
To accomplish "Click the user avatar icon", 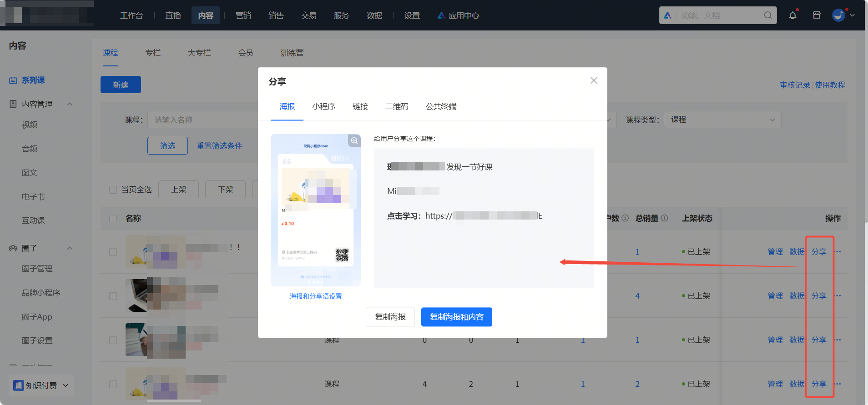I will click(838, 15).
